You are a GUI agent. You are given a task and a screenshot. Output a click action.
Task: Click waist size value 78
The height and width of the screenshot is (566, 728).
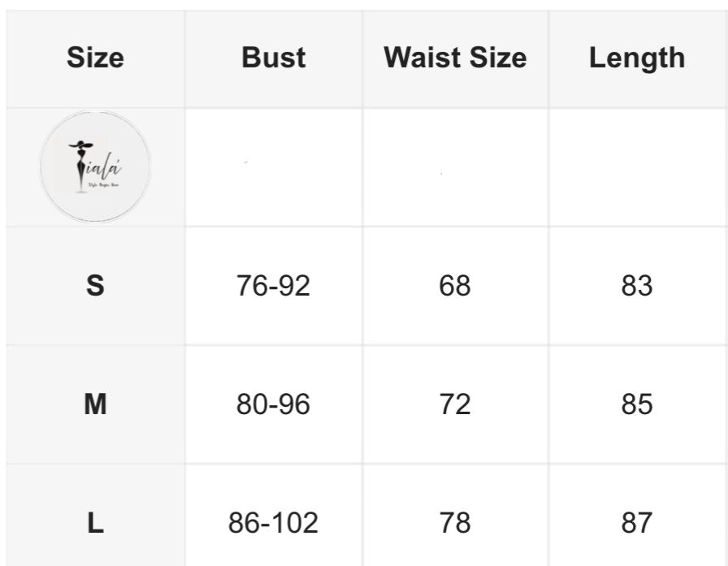tap(455, 523)
